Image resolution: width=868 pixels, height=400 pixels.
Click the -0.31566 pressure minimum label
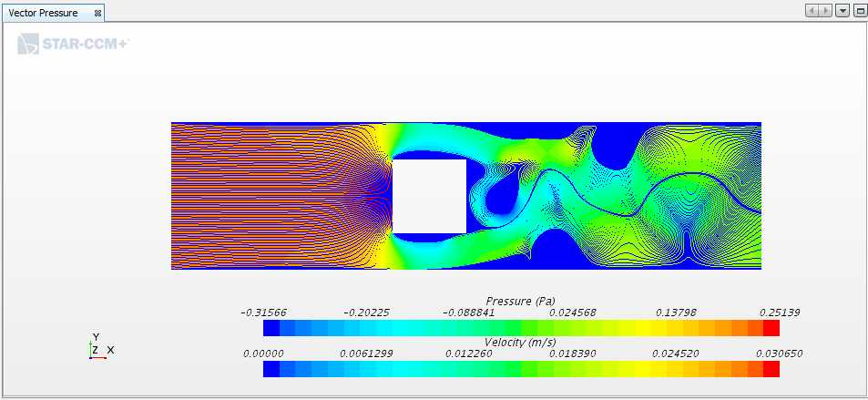click(263, 313)
